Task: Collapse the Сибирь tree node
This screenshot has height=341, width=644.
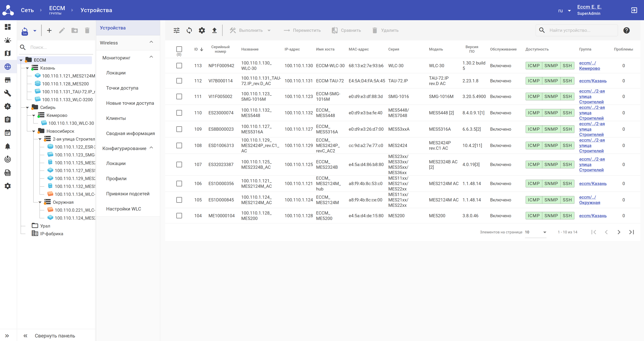Action: tap(27, 107)
